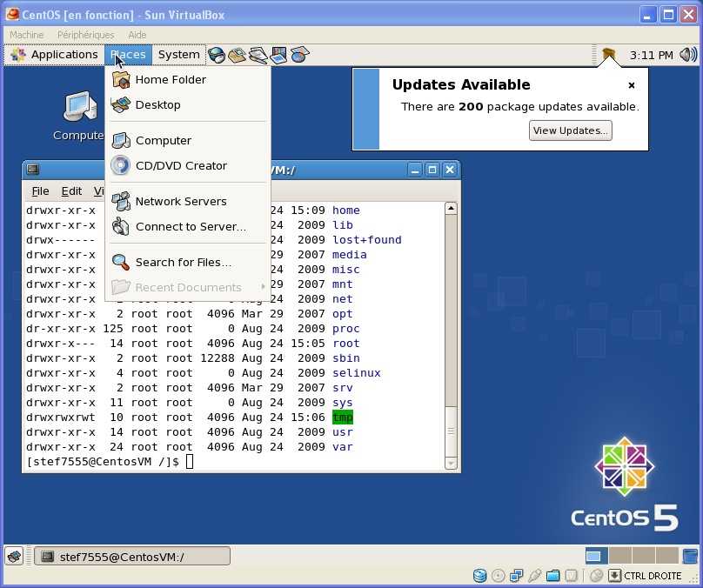Click VirtualBox mouse integration status icon

coord(596,576)
